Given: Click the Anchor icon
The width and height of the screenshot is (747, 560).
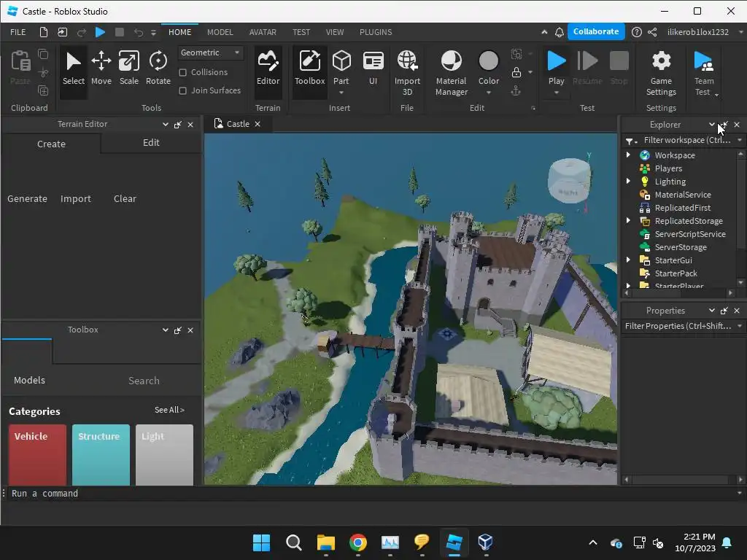Looking at the screenshot, I should point(516,90).
